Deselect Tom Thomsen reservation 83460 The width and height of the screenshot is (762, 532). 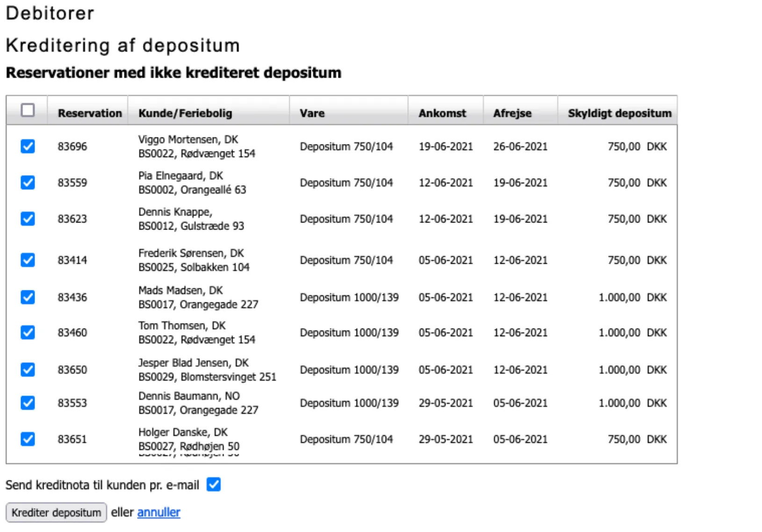tap(28, 332)
